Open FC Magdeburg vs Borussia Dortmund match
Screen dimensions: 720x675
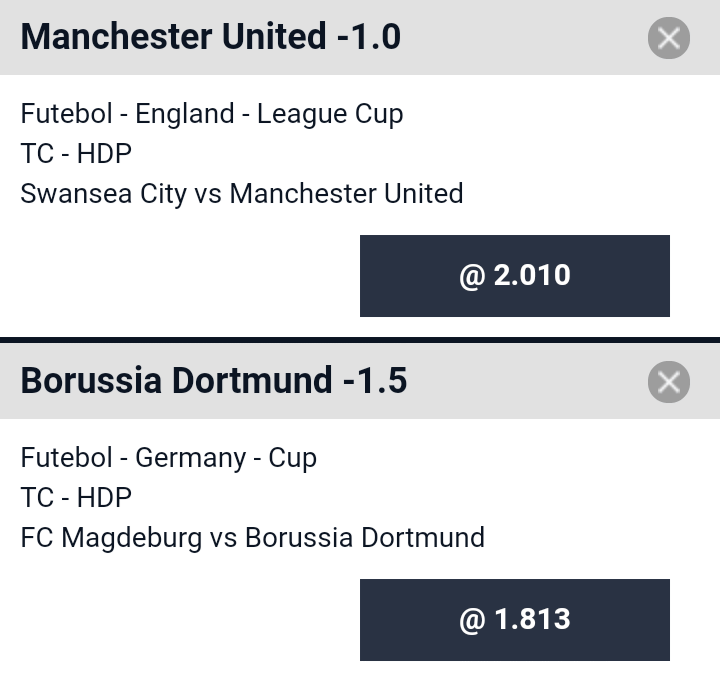click(253, 538)
